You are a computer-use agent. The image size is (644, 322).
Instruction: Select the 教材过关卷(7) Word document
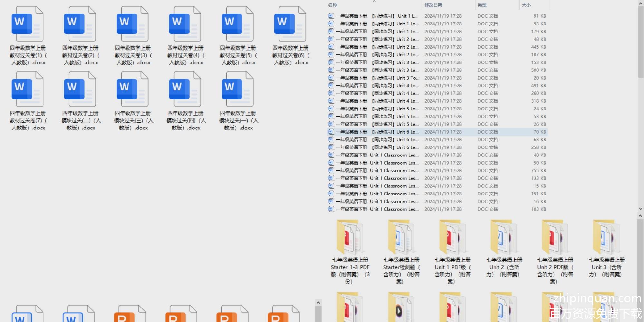(27, 90)
